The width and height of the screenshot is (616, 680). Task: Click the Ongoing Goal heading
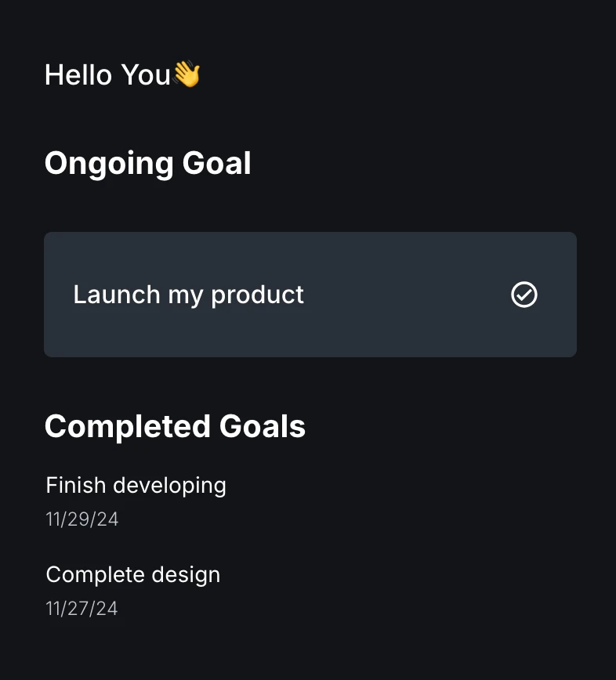coord(147,164)
